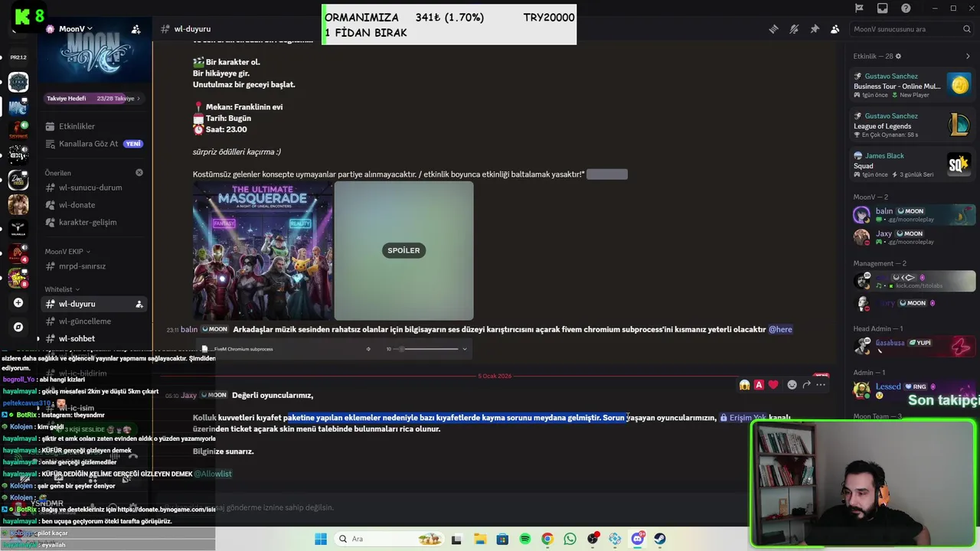Screen dimensions: 980x551
Task: Click balın username on the 23:11 message
Action: 189,329
